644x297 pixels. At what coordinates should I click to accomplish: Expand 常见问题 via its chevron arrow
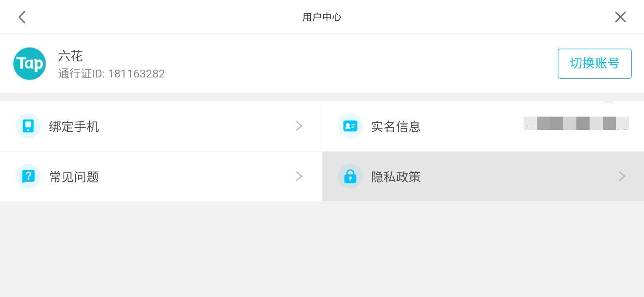[299, 176]
